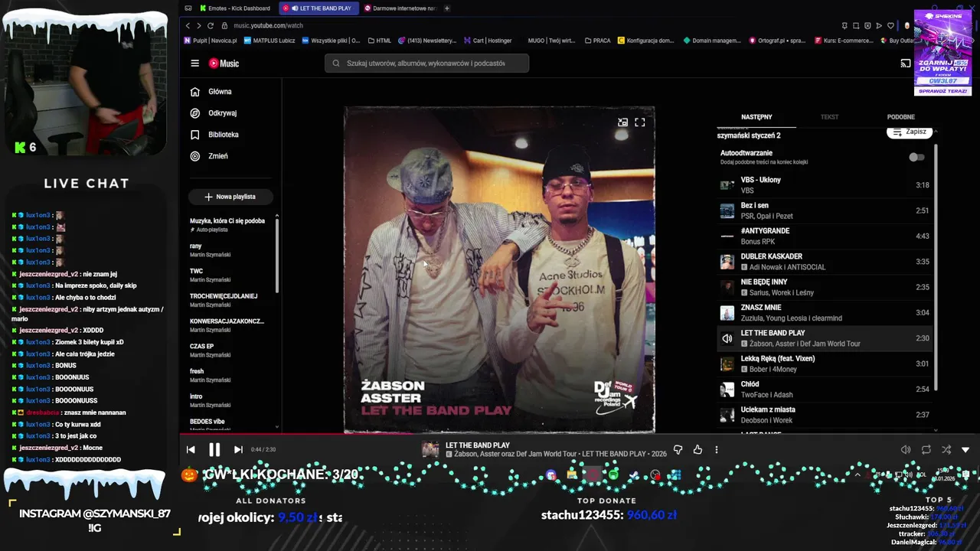Toggle repeat mode in player bar
This screenshot has width=980, height=551.
[926, 450]
